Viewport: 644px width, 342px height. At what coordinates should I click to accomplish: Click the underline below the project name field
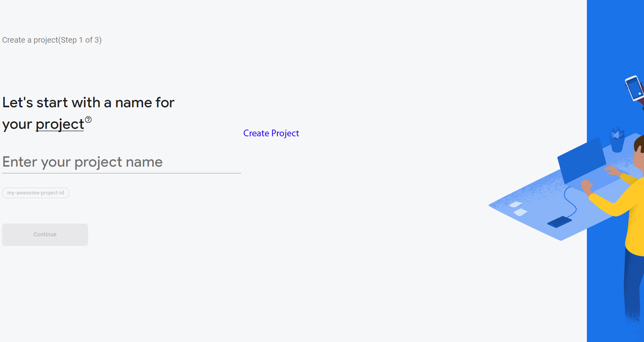tap(121, 173)
